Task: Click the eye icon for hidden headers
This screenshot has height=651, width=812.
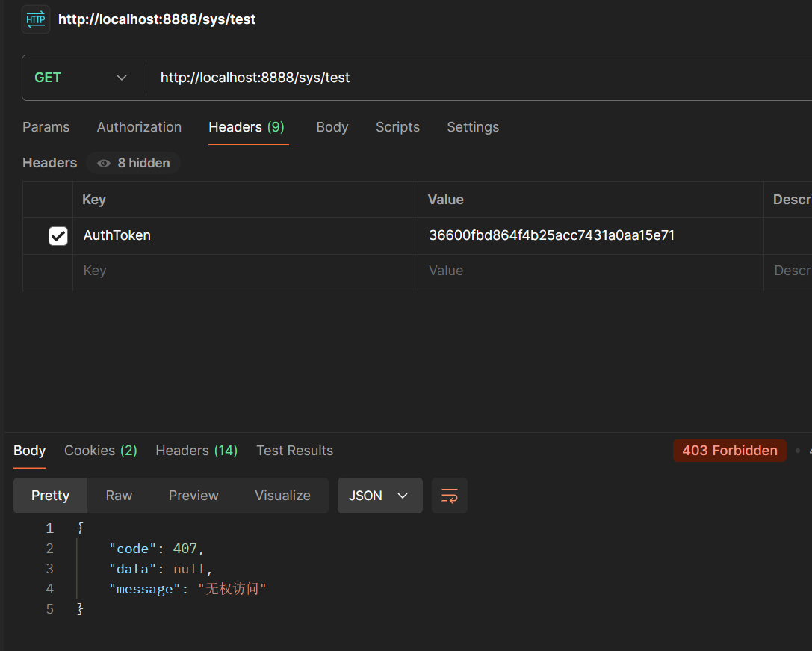Action: 104,163
